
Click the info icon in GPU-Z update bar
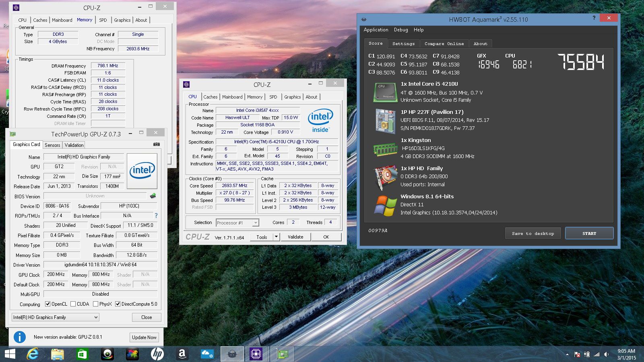[x=20, y=337]
